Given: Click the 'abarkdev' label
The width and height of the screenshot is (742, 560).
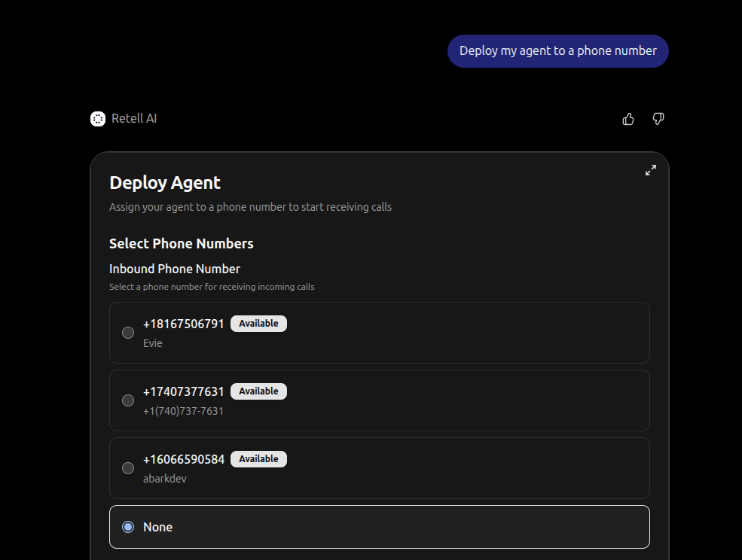Looking at the screenshot, I should click(x=165, y=479).
